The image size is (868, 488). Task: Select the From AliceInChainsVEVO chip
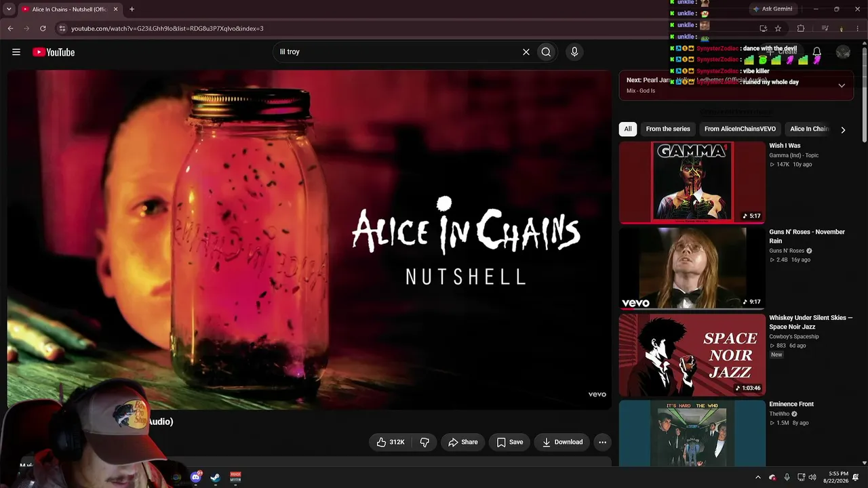(740, 129)
